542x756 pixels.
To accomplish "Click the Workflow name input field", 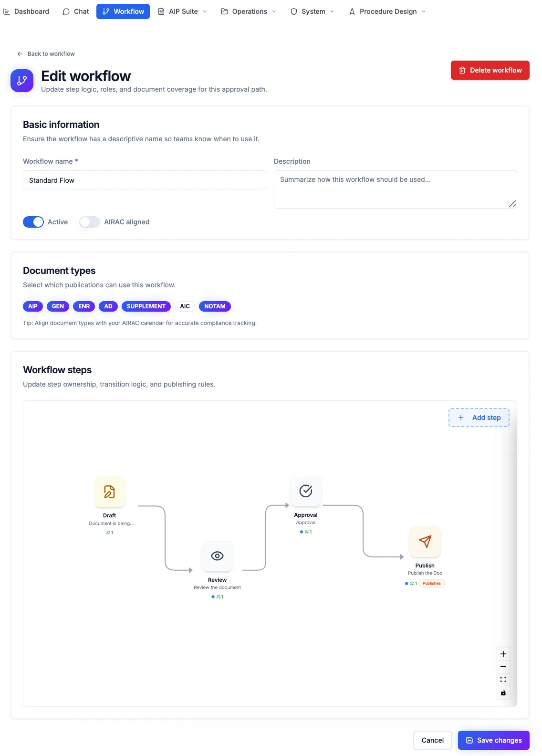I will (x=145, y=180).
